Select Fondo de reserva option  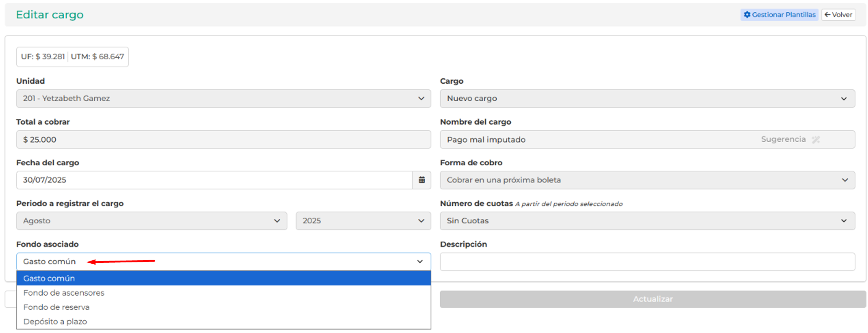pos(223,307)
